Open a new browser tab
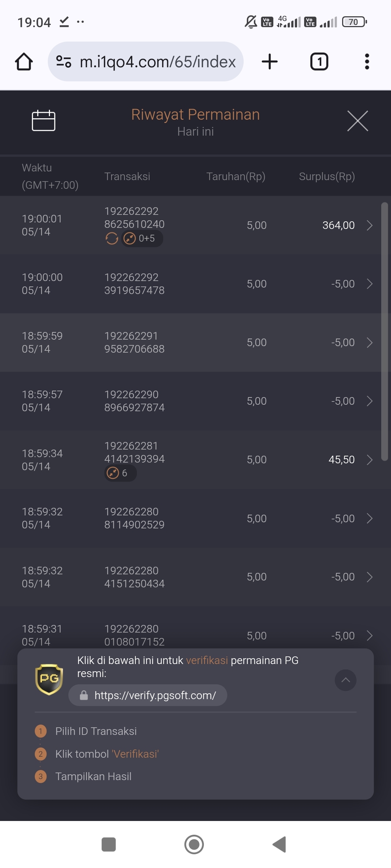 tap(270, 61)
